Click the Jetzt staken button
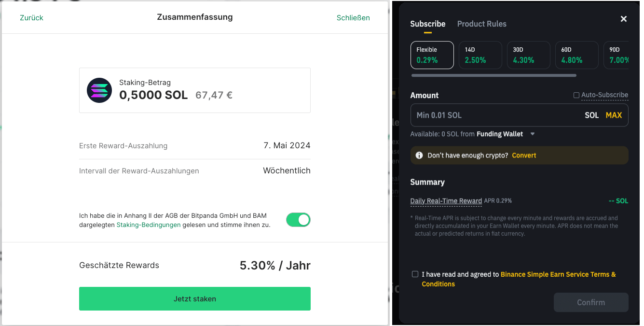 (194, 298)
